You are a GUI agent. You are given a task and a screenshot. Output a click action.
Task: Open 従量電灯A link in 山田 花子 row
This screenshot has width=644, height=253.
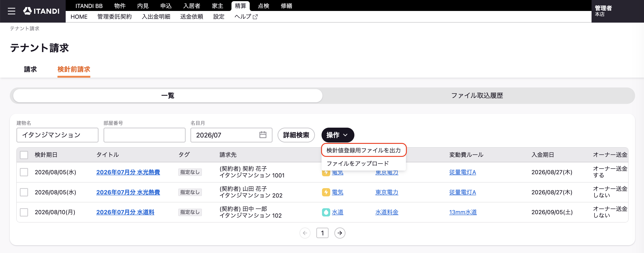[462, 192]
